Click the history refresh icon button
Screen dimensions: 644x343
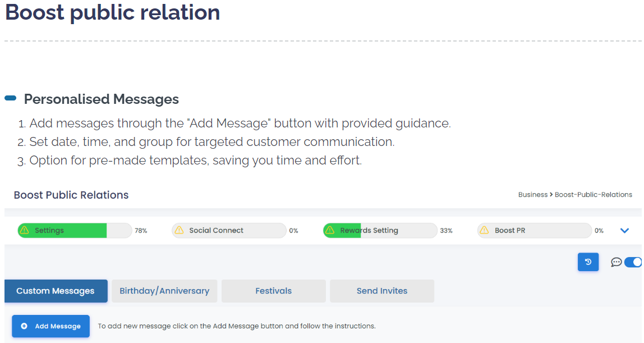pyautogui.click(x=588, y=262)
